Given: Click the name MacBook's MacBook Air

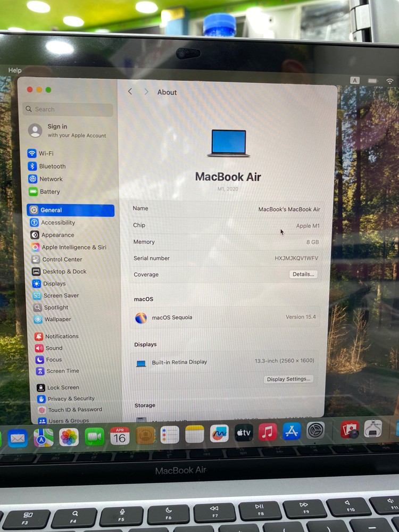Looking at the screenshot, I should coord(289,209).
